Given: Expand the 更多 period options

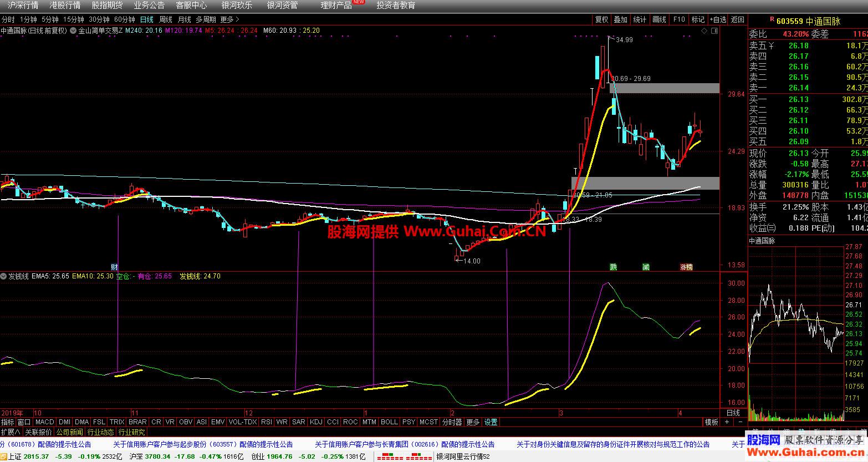Looking at the screenshot, I should (x=230, y=19).
